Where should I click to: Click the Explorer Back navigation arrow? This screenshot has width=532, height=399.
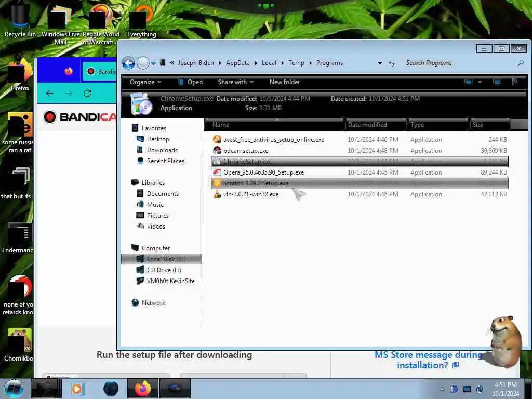129,63
